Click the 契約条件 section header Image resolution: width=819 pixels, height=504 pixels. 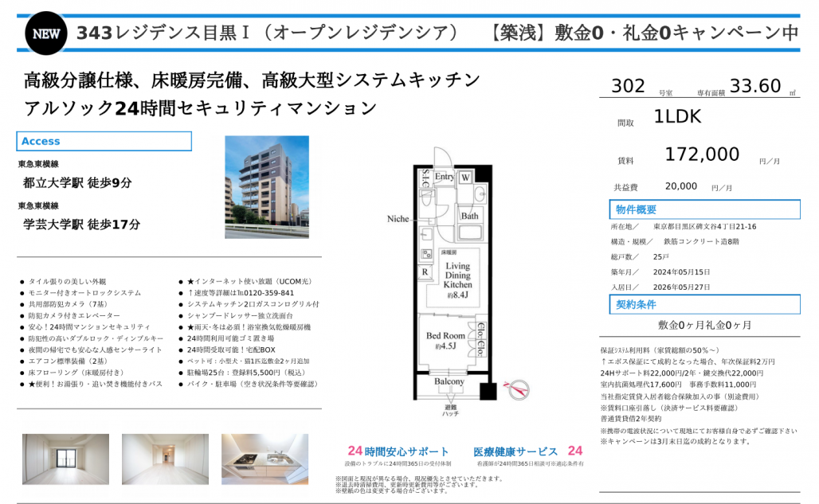click(704, 305)
